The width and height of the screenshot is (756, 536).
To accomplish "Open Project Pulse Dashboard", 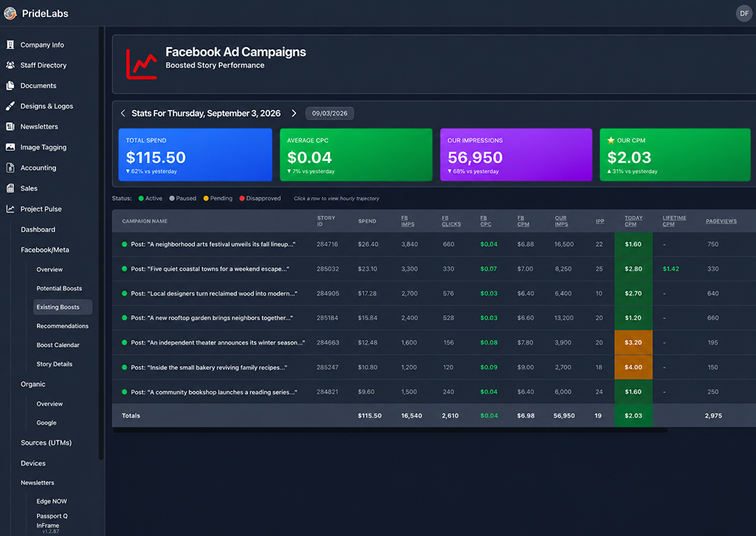I will (38, 230).
